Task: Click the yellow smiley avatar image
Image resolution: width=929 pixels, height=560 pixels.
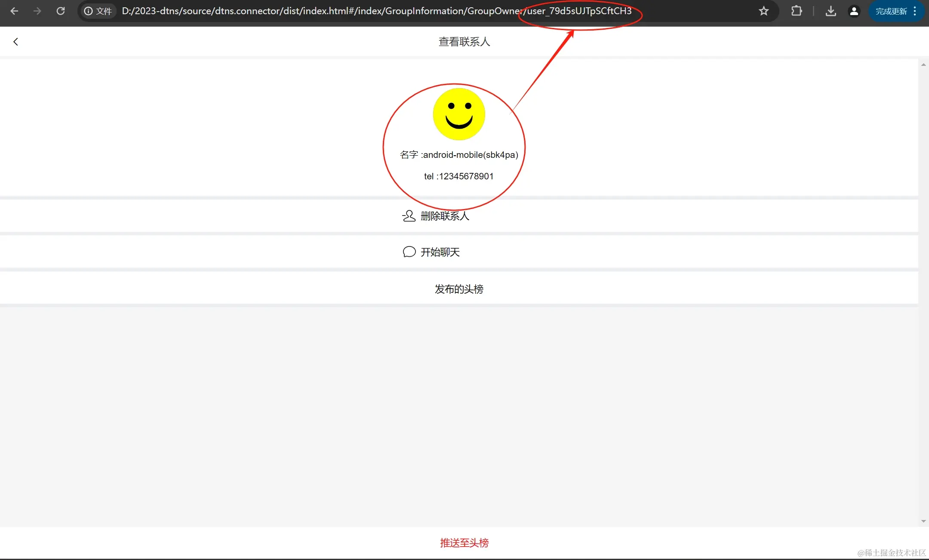Action: tap(459, 114)
